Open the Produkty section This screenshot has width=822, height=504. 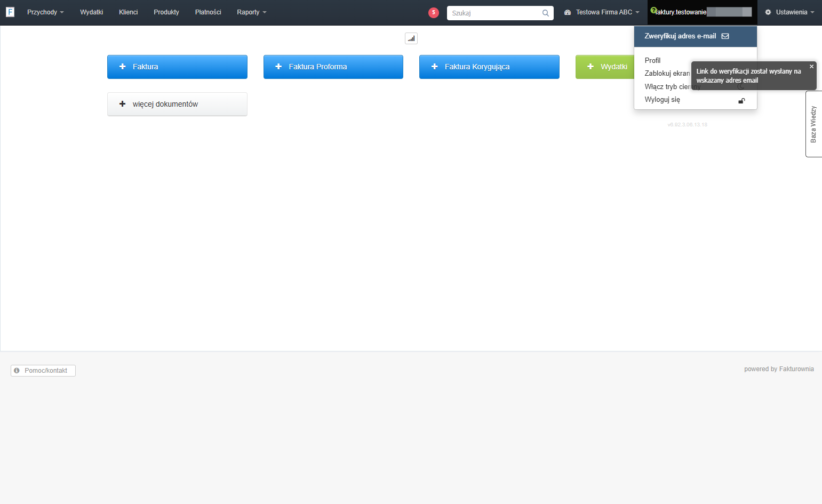click(166, 12)
